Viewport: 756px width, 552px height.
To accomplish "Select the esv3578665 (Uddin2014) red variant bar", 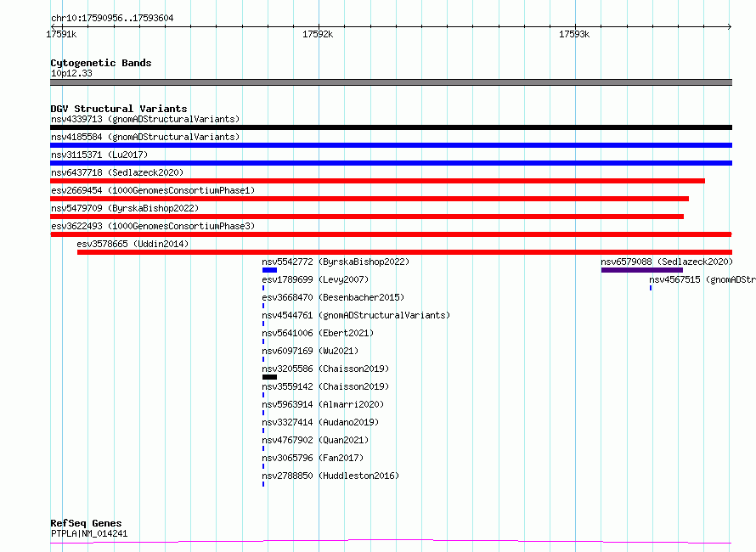I will pos(404,252).
